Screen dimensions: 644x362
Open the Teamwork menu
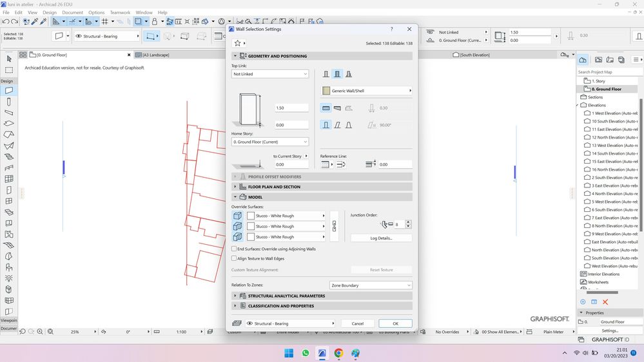pyautogui.click(x=120, y=12)
